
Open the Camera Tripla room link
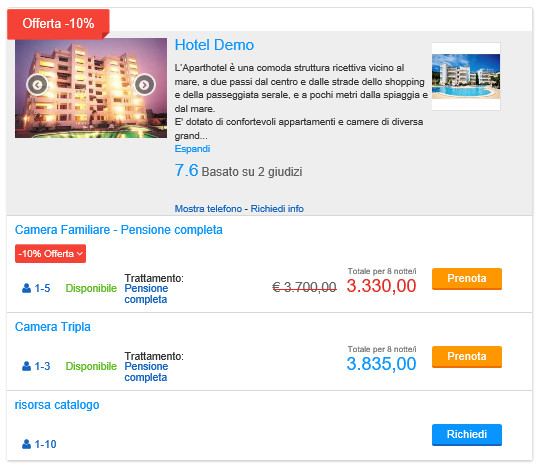pyautogui.click(x=53, y=327)
